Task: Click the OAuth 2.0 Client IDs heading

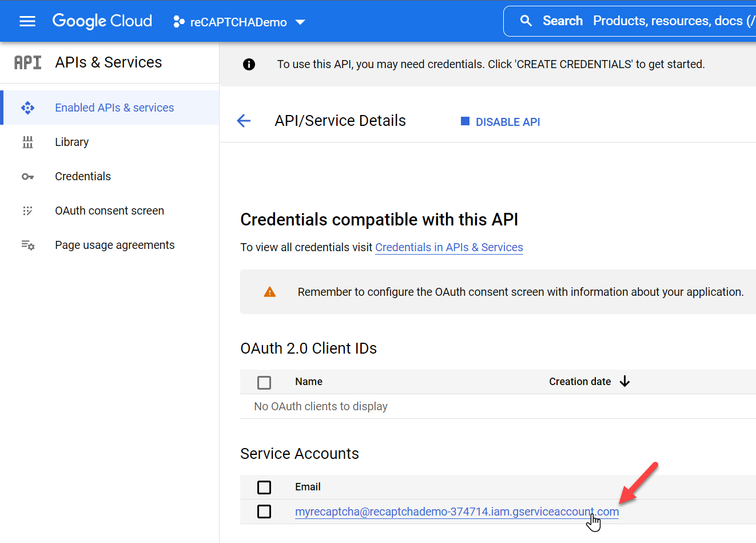Action: (309, 348)
